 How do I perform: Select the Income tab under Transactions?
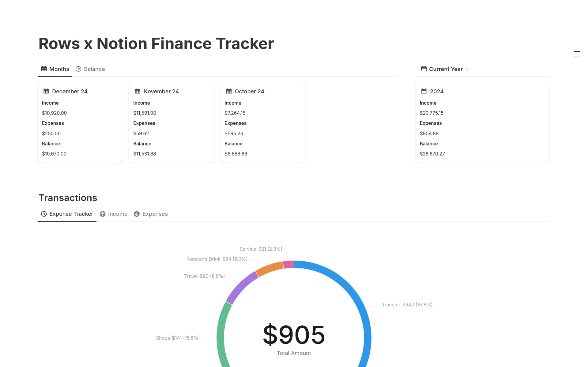point(117,214)
